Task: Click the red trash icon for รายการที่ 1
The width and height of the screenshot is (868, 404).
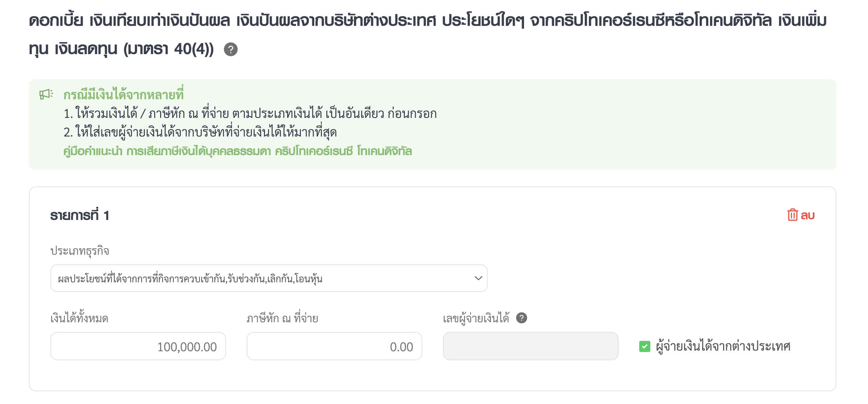Action: click(792, 215)
